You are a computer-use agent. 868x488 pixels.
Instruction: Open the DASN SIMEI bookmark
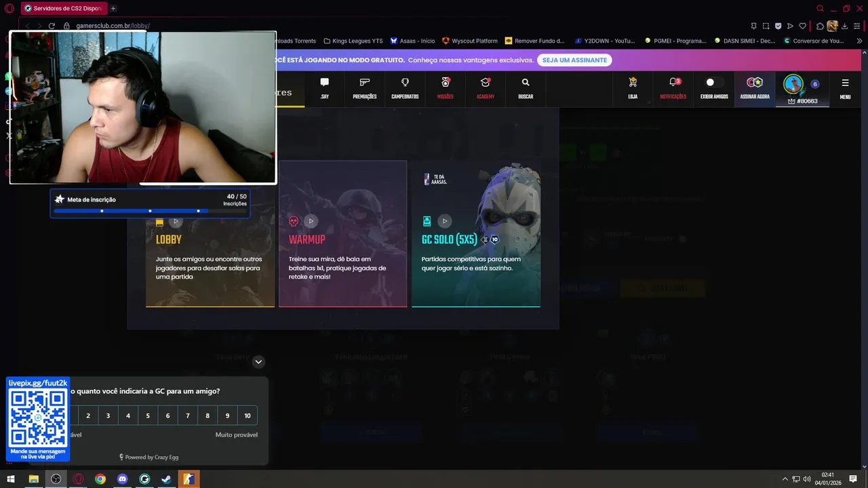pos(745,41)
